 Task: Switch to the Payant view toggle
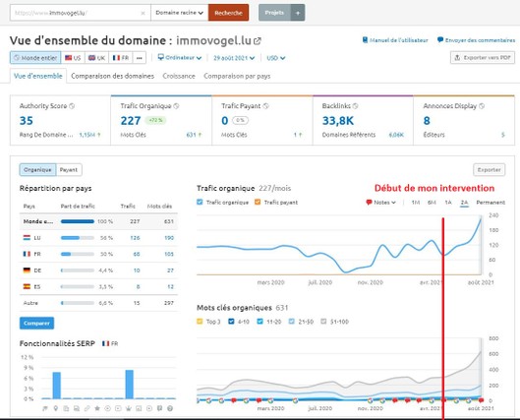coord(69,170)
